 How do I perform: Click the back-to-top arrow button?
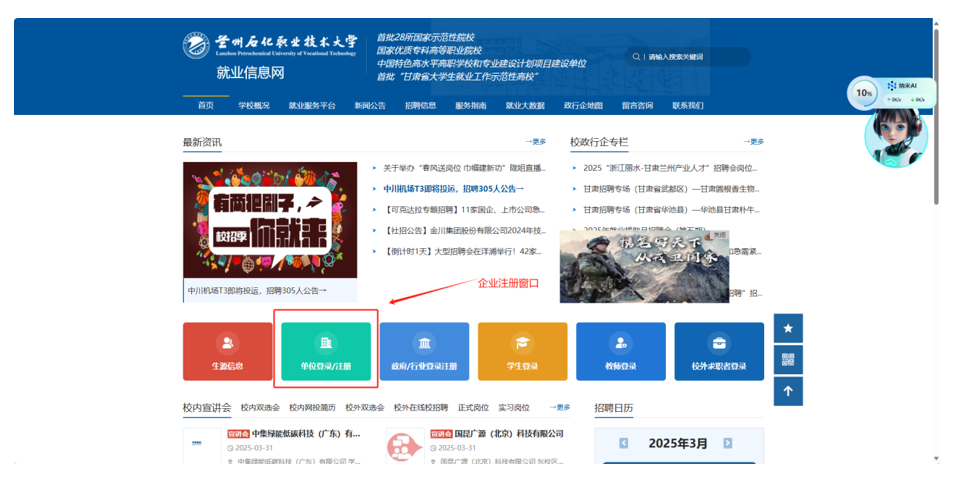[x=788, y=391]
